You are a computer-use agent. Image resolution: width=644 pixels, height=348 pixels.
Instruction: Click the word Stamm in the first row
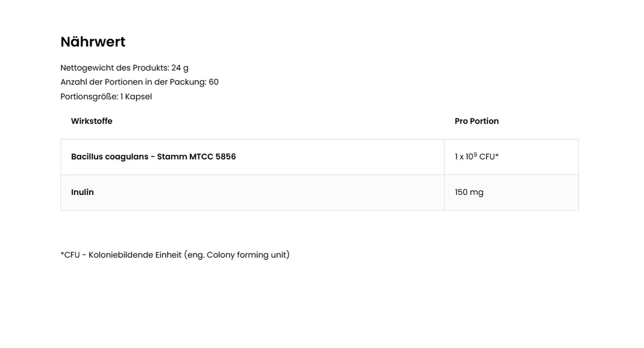172,157
